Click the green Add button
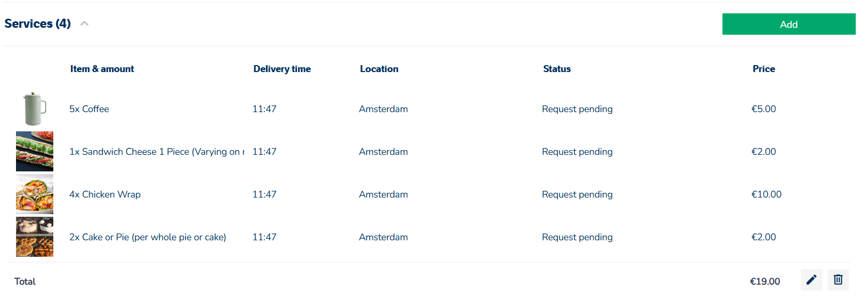This screenshot has height=299, width=868. point(789,24)
